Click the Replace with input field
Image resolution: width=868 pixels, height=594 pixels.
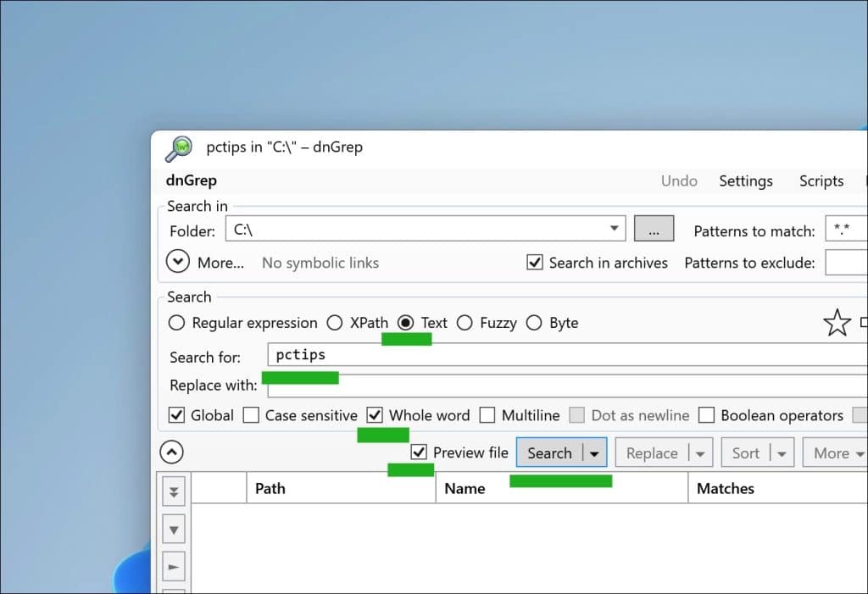tap(567, 386)
